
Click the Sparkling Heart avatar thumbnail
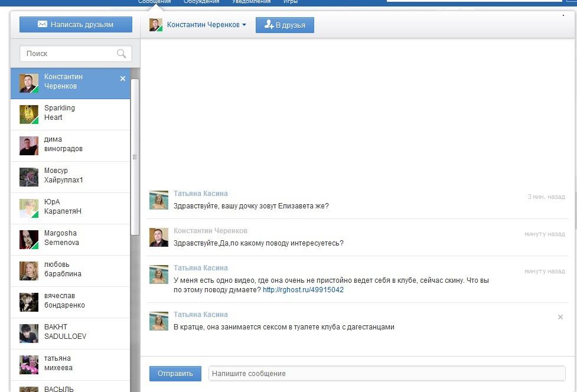29,115
